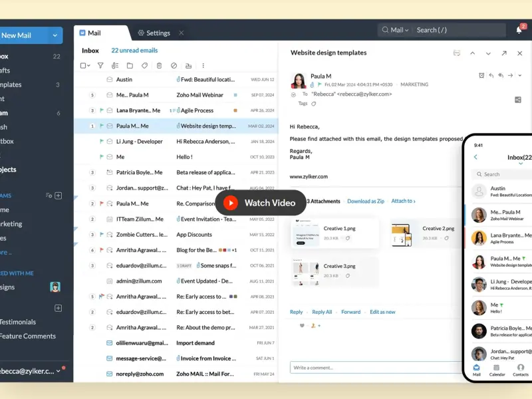Click the Download as Zip link
Screen dimensions: 532x399
[365, 201]
